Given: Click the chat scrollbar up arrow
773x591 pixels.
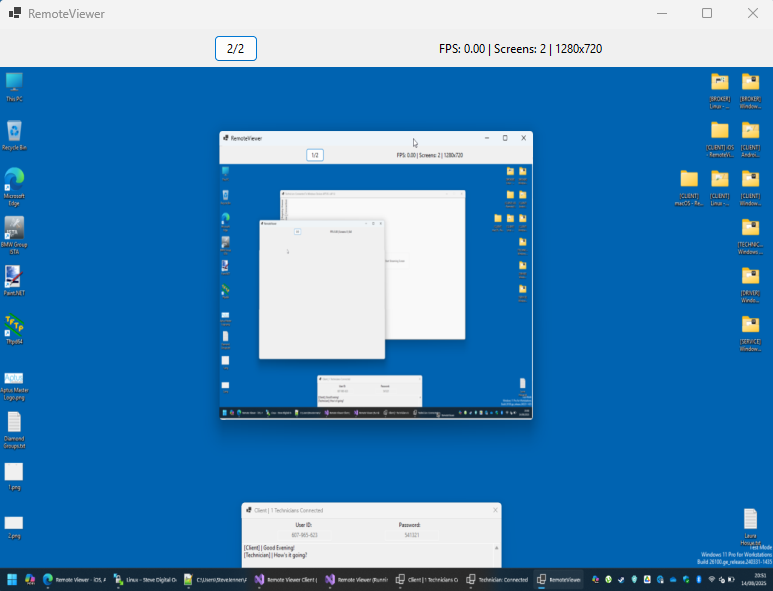Looking at the screenshot, I should 496,548.
